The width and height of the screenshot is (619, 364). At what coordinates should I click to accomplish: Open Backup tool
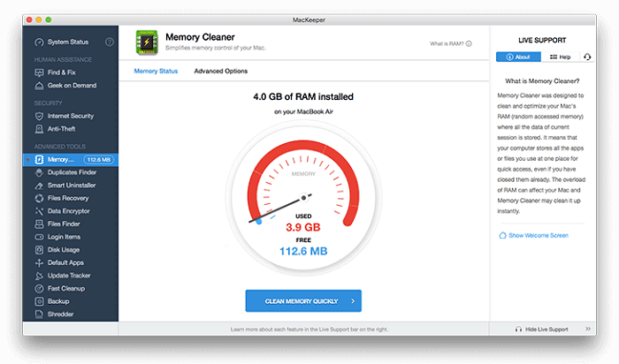coord(52,301)
